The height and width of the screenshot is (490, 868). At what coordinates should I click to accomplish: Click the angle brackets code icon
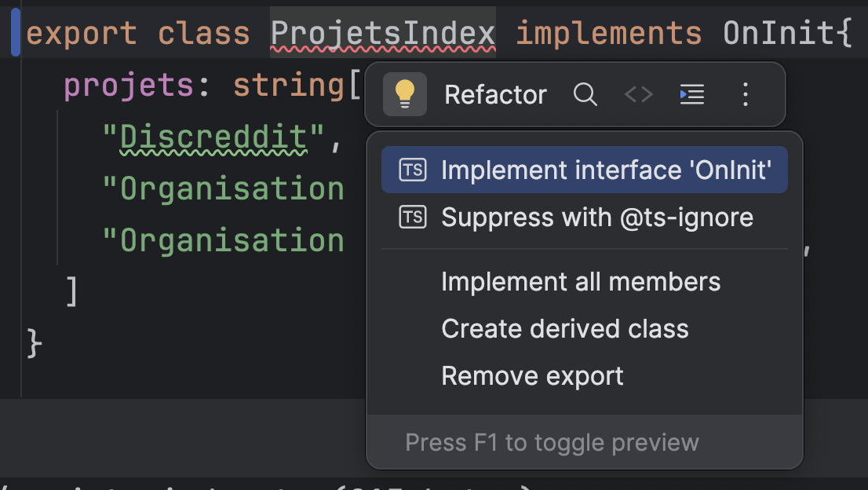click(x=638, y=95)
